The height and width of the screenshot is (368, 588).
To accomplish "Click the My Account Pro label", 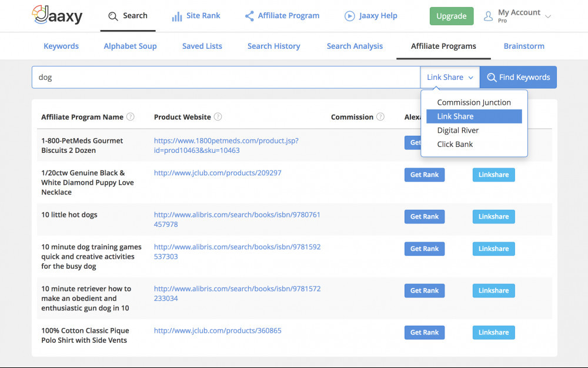I will (519, 16).
